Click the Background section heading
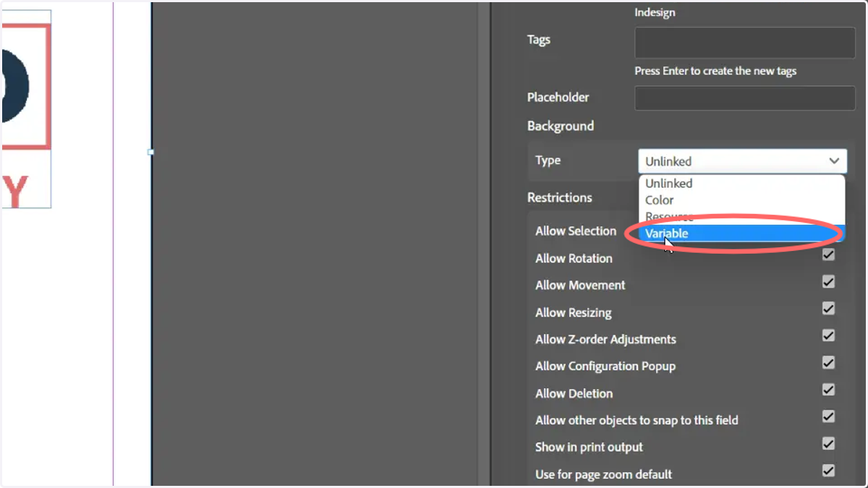This screenshot has width=868, height=488. (x=561, y=126)
